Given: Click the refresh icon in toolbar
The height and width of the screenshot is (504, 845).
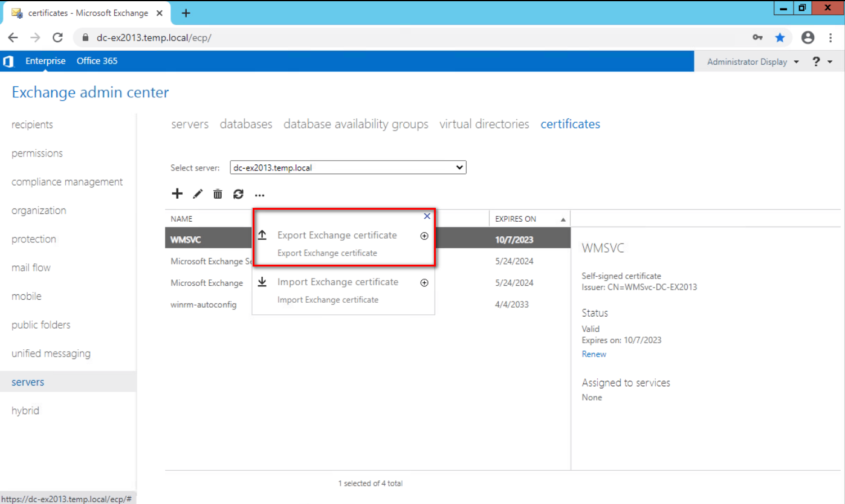Looking at the screenshot, I should 238,194.
